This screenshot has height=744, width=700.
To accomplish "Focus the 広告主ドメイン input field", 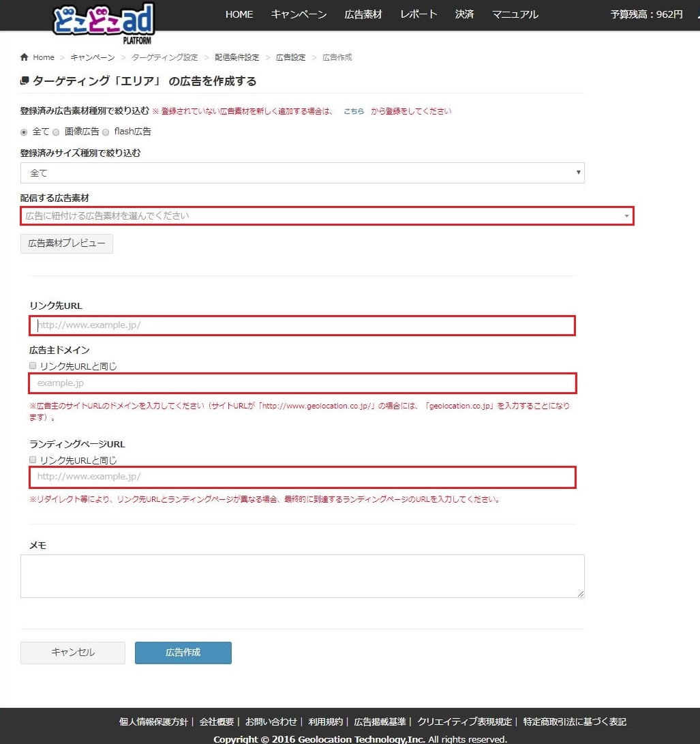I will click(303, 383).
